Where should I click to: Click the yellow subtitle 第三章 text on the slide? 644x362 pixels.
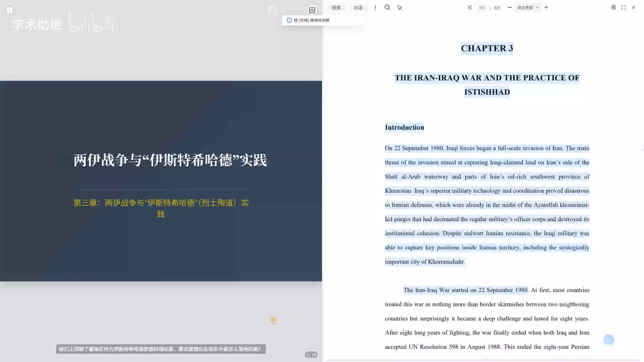point(161,208)
